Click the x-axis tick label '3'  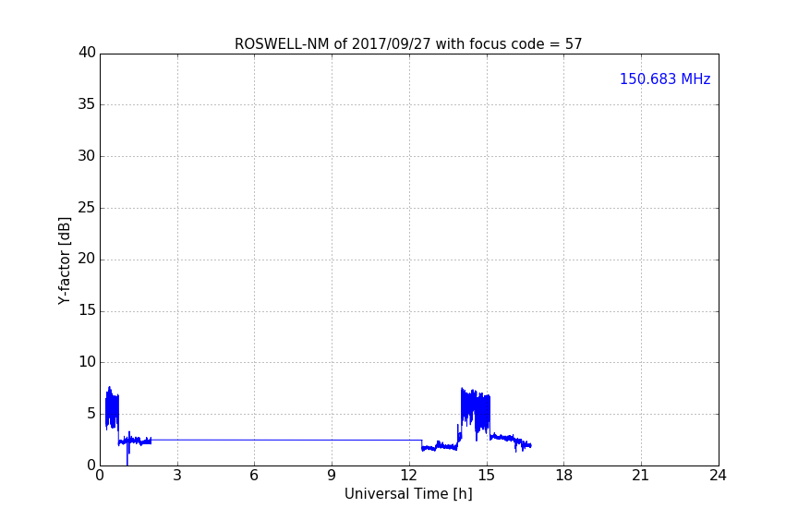177,476
